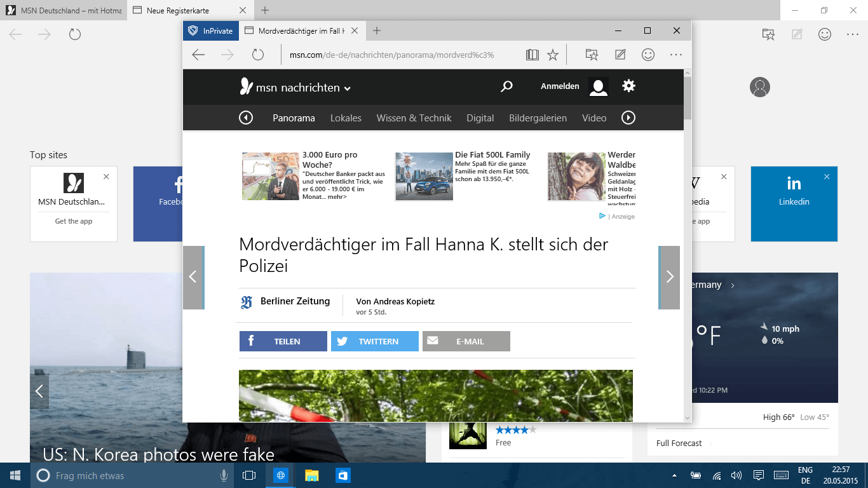Click Full Forecast link in background

click(679, 443)
